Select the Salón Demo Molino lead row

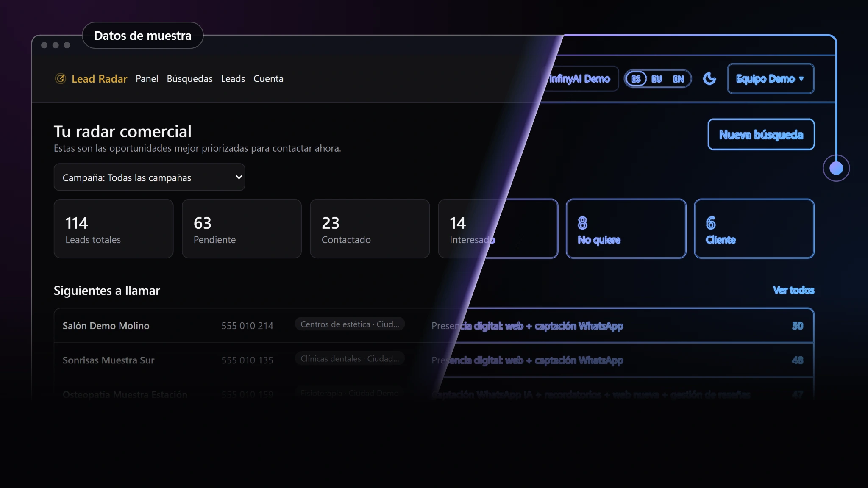(434, 325)
